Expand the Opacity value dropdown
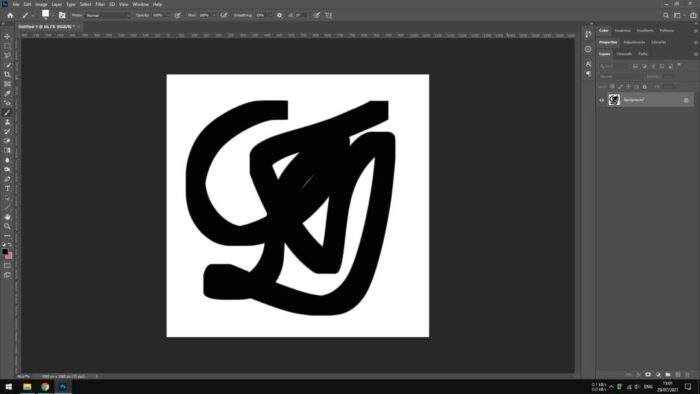This screenshot has height=394, width=700. (167, 15)
